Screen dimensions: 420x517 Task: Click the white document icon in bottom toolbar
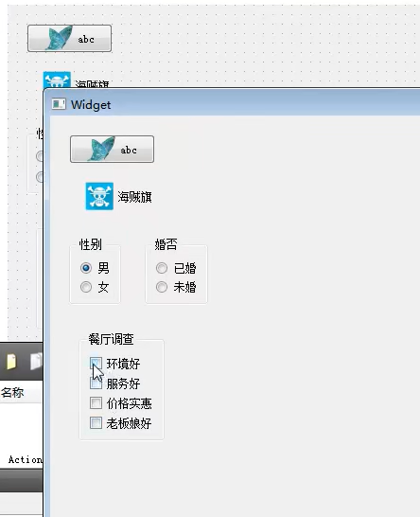pos(36,361)
